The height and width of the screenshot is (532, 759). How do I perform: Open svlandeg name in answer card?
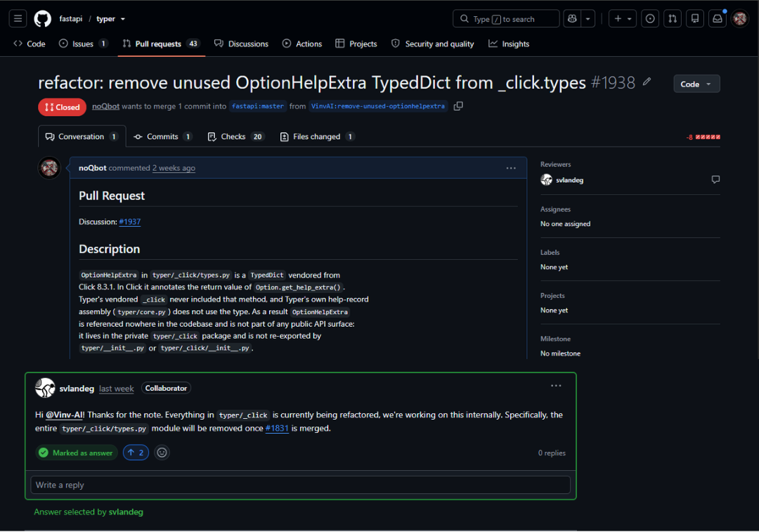pyautogui.click(x=77, y=389)
